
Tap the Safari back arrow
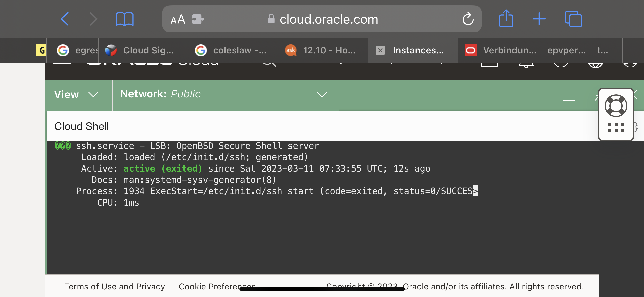tap(65, 19)
